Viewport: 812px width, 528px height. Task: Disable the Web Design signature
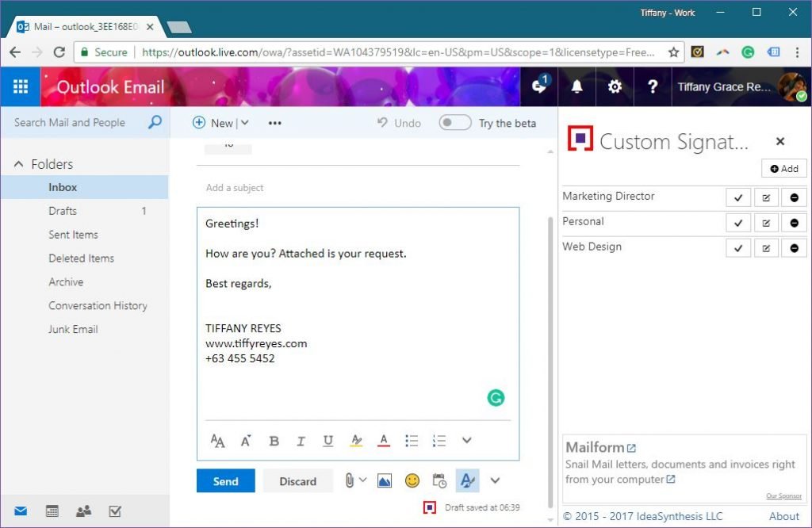(x=794, y=247)
